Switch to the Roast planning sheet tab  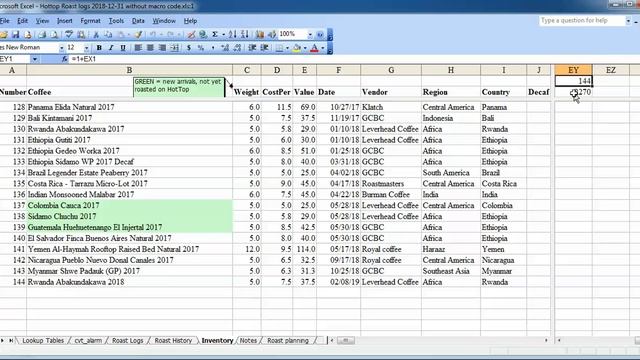coord(288,340)
